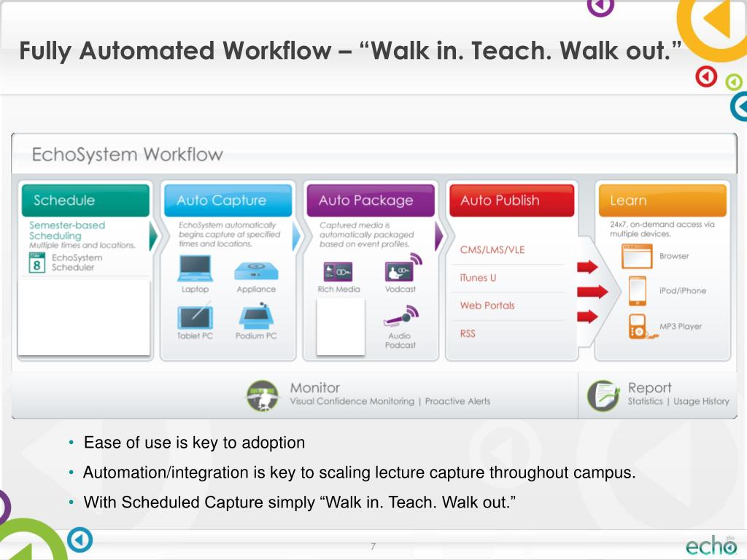
Task: Select the iTunes U publish option
Action: coord(478,278)
